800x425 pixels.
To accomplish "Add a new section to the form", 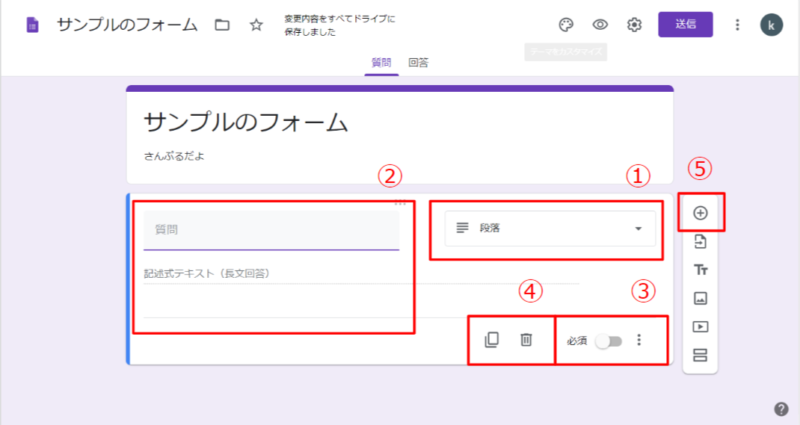I will point(700,355).
